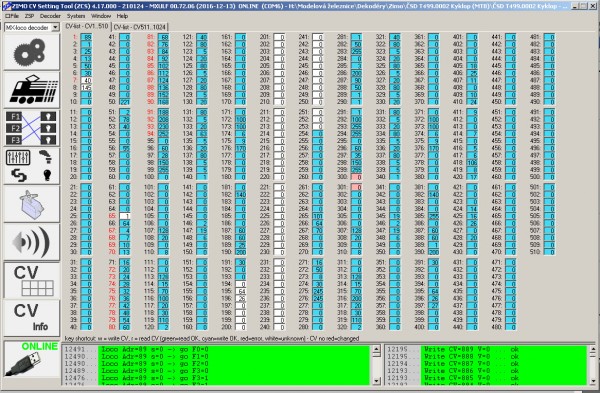Open the F1 F2 F3 function mapping icon
Screen dimensions: 600x393
(x=32, y=128)
